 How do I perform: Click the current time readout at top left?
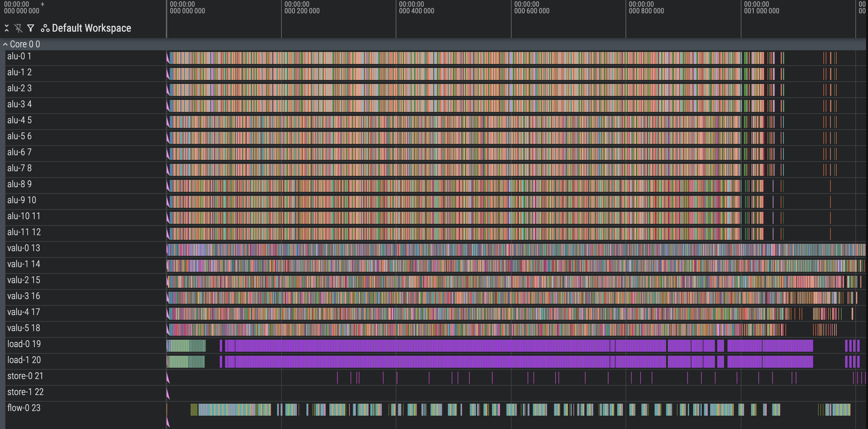click(22, 8)
